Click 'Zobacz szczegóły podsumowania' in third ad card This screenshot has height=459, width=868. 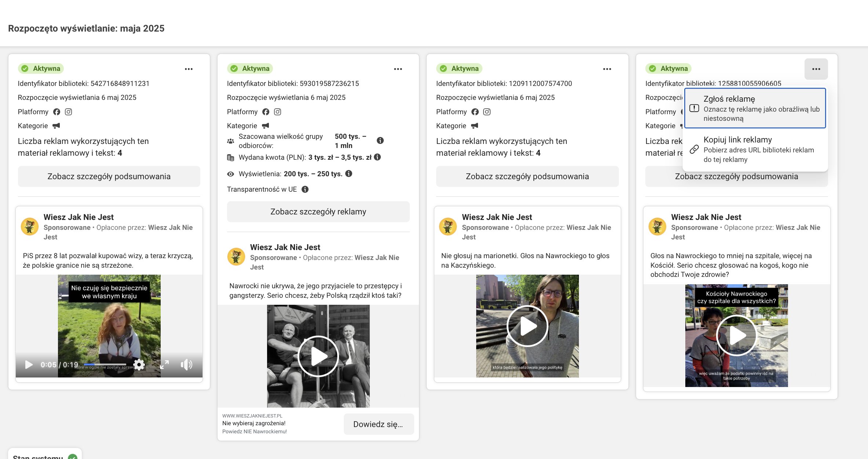pos(527,176)
